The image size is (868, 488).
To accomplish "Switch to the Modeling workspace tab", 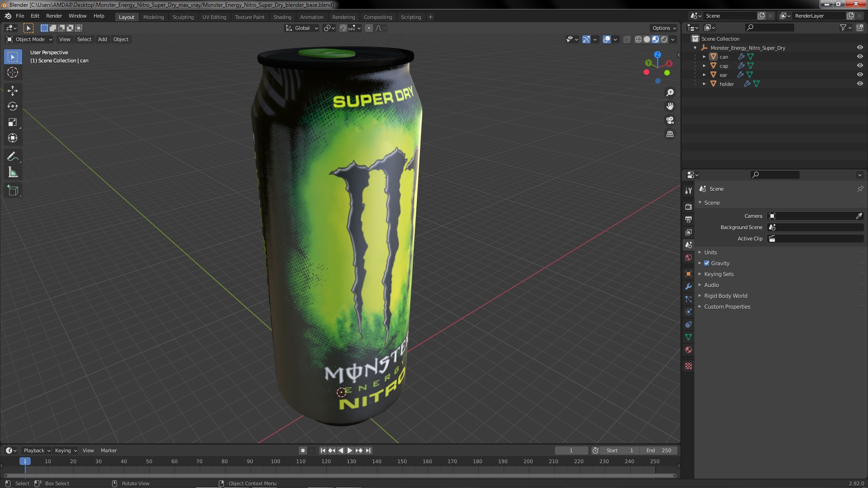I will point(153,17).
